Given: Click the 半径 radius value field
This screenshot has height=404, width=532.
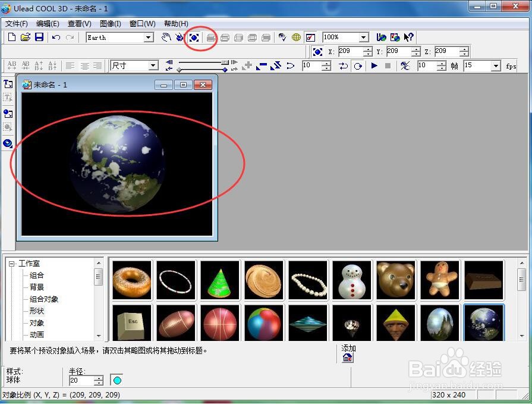Looking at the screenshot, I should (x=81, y=381).
